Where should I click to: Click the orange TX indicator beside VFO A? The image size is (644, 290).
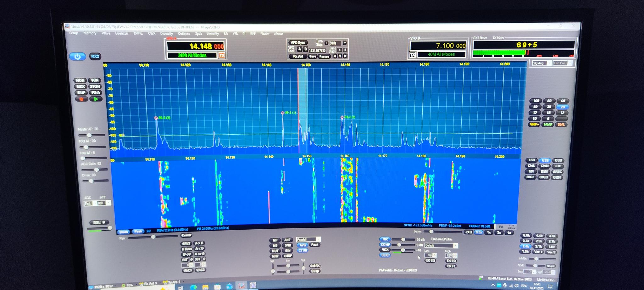[x=222, y=55]
